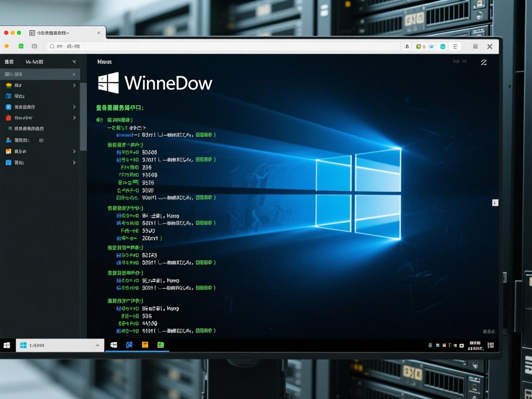Image resolution: width=532 pixels, height=399 pixels.
Task: Click the notification center icon in the system tray
Action: tap(490, 345)
